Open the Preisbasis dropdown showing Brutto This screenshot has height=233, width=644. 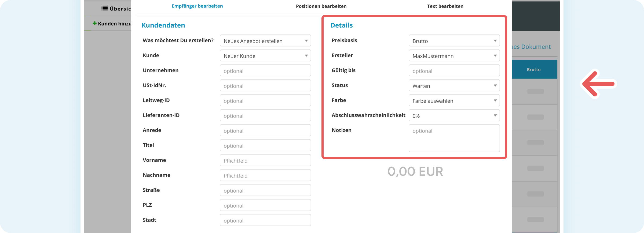(454, 41)
